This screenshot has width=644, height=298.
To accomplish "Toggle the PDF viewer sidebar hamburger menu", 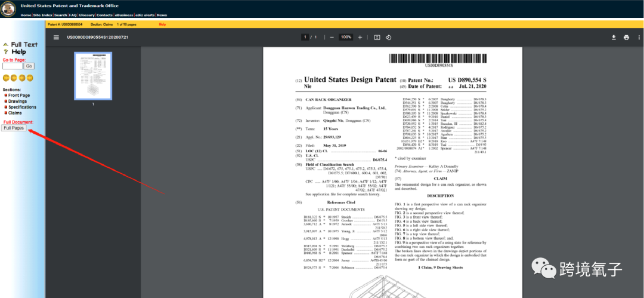I will 56,38.
